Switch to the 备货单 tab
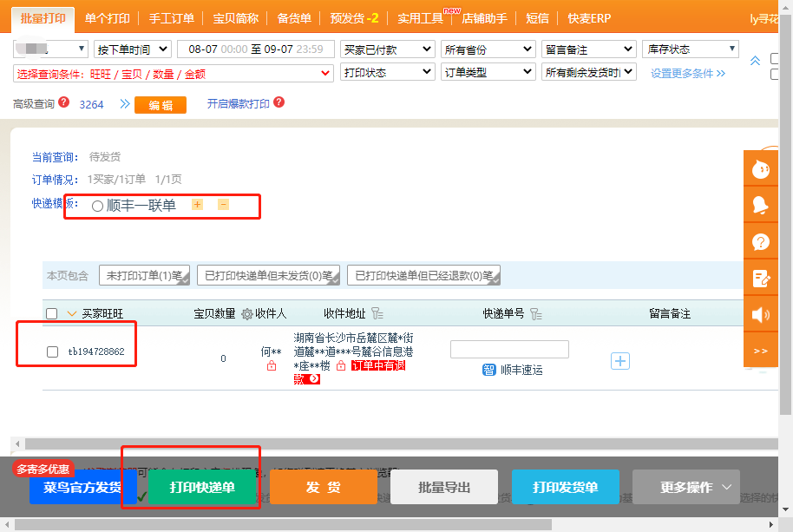The width and height of the screenshot is (793, 532). tap(294, 19)
